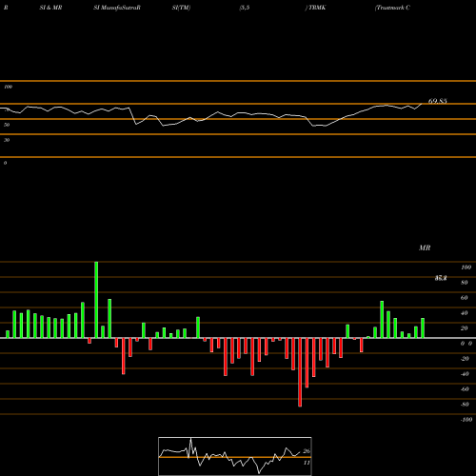Click the 60 label on MR axis
The image size is (476, 476).
[465, 298]
